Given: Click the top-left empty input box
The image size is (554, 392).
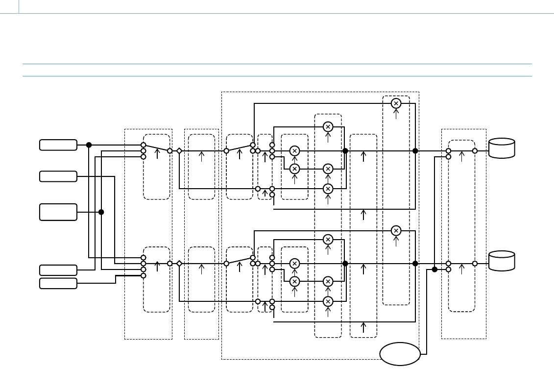Looking at the screenshot, I should [x=58, y=145].
